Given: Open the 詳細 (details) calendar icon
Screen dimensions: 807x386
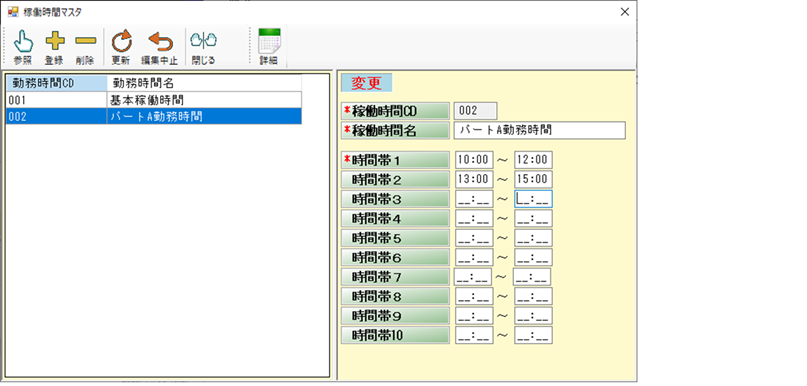Looking at the screenshot, I should 269,41.
